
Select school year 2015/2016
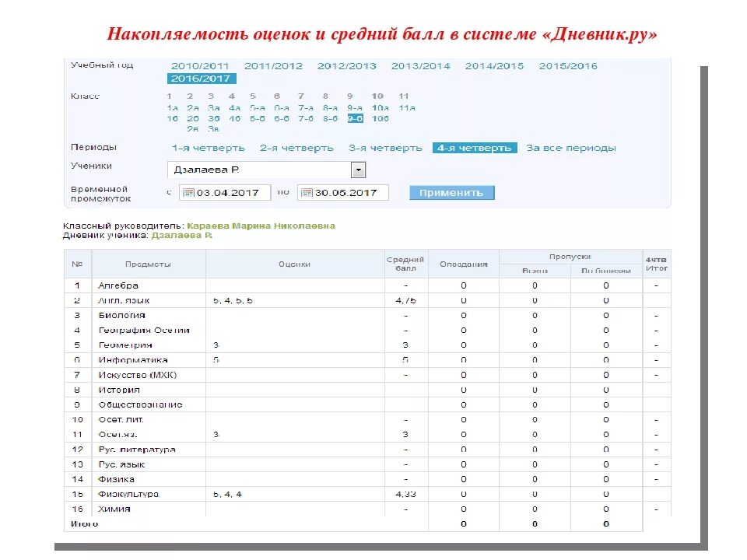click(x=568, y=66)
